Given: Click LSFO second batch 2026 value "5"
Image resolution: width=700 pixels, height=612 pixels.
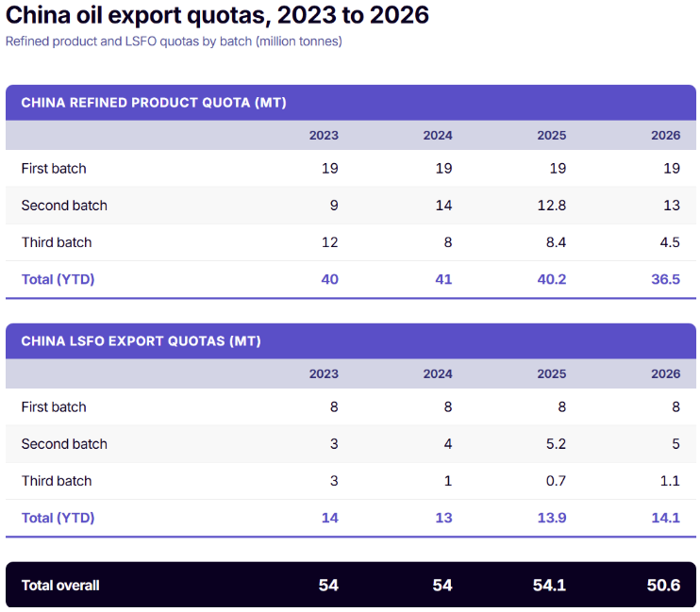Looking at the screenshot, I should (x=675, y=444).
